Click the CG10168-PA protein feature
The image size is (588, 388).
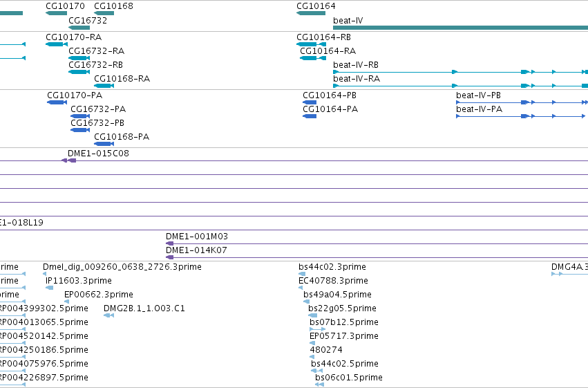pyautogui.click(x=104, y=144)
